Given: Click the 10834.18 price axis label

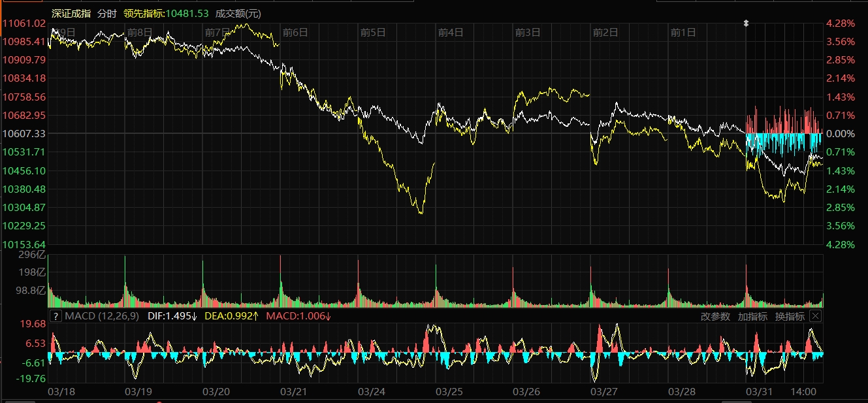Looking at the screenshot, I should click(24, 78).
